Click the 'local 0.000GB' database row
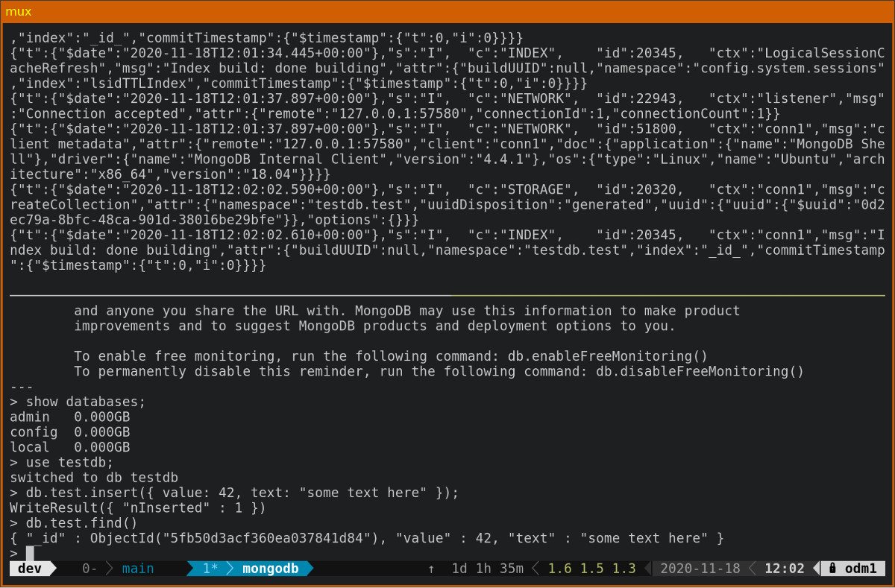Screen dimensions: 895x588 click(70, 447)
